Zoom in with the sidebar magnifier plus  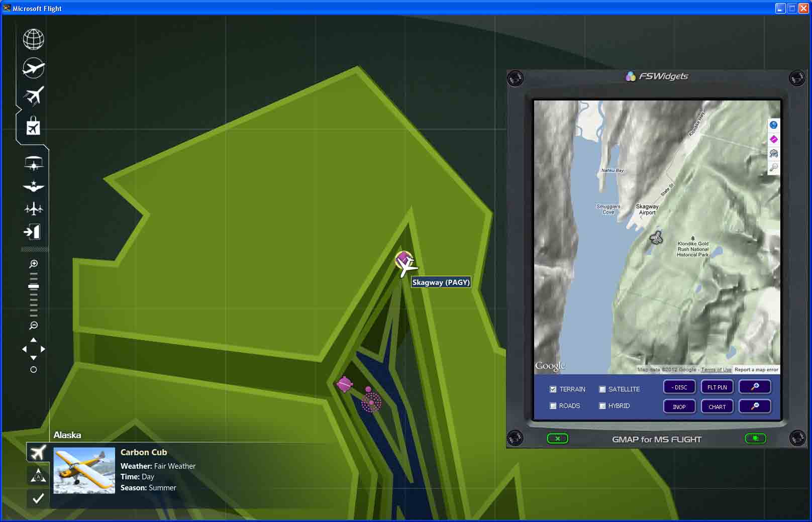coord(34,264)
